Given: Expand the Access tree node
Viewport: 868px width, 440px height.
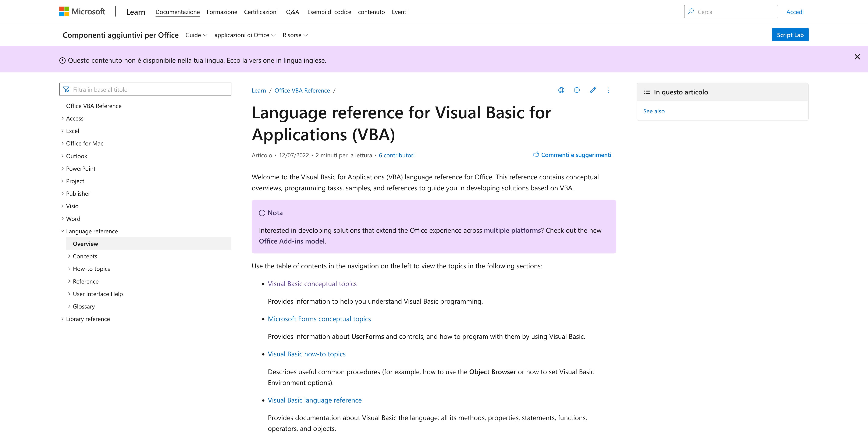Looking at the screenshot, I should 62,118.
